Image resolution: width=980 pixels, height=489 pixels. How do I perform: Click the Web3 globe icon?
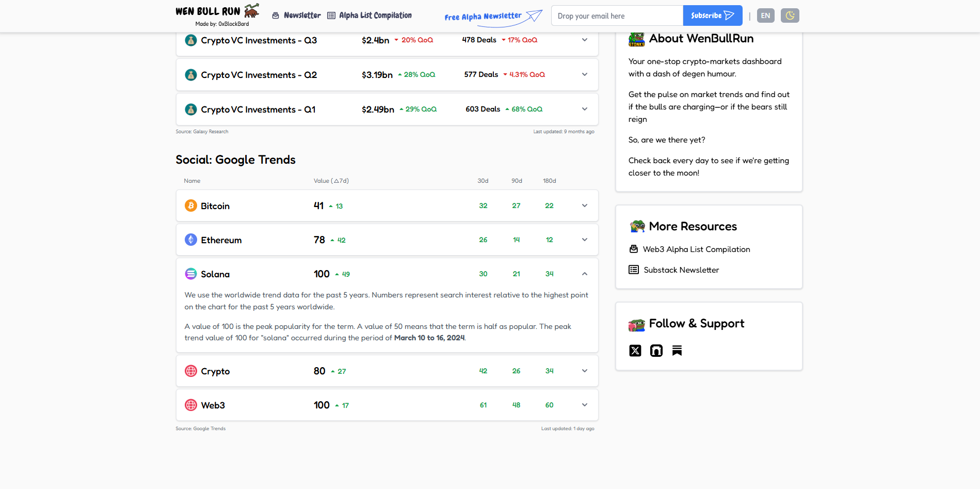point(191,405)
